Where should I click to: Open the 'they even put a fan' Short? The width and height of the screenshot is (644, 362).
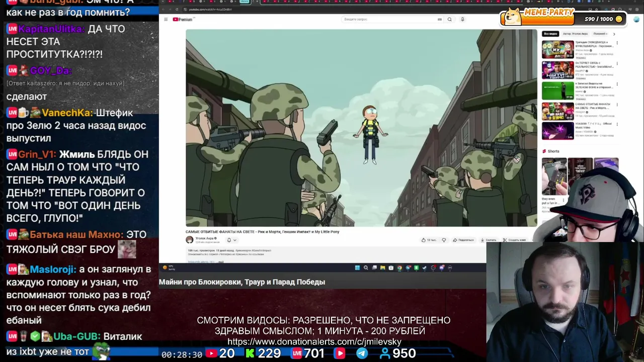(553, 176)
